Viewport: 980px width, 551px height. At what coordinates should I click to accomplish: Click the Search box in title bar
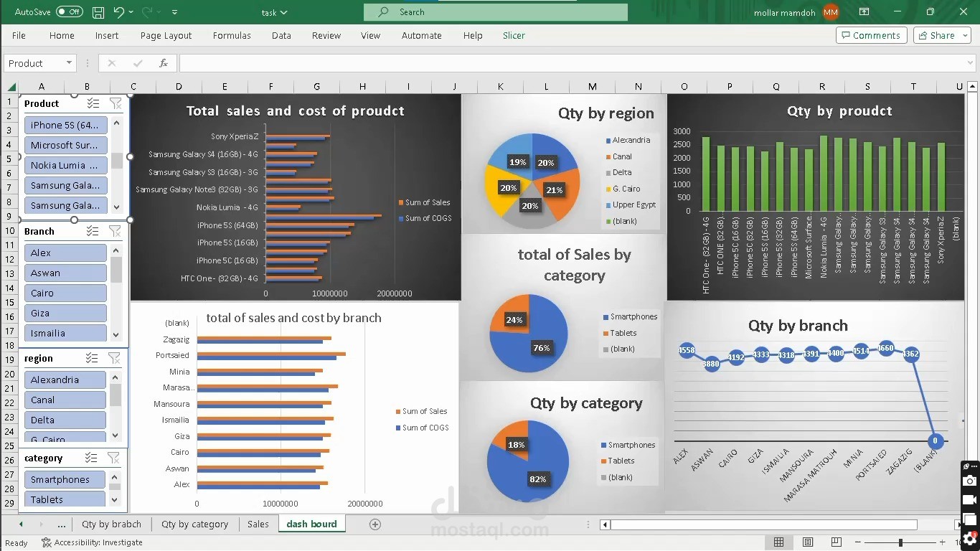(496, 12)
